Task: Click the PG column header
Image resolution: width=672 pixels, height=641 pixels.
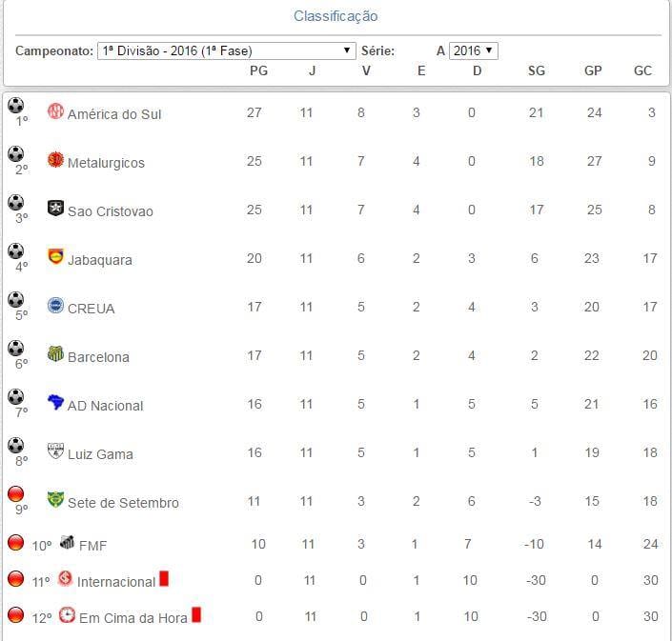Action: click(x=258, y=71)
